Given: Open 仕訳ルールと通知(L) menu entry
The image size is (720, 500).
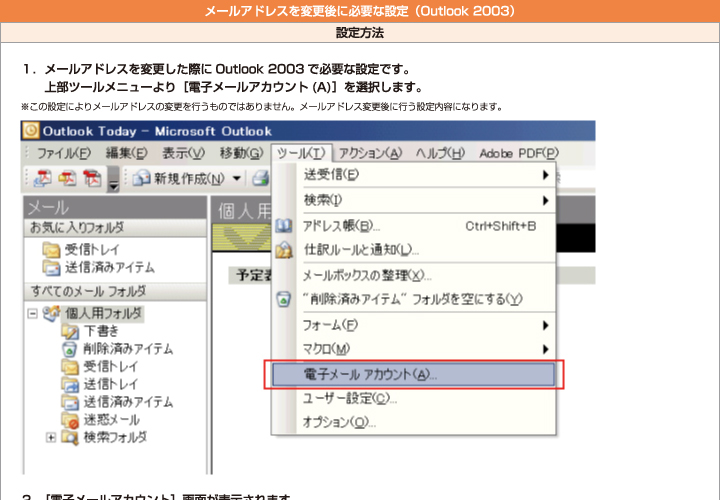Looking at the screenshot, I should tap(413, 250).
